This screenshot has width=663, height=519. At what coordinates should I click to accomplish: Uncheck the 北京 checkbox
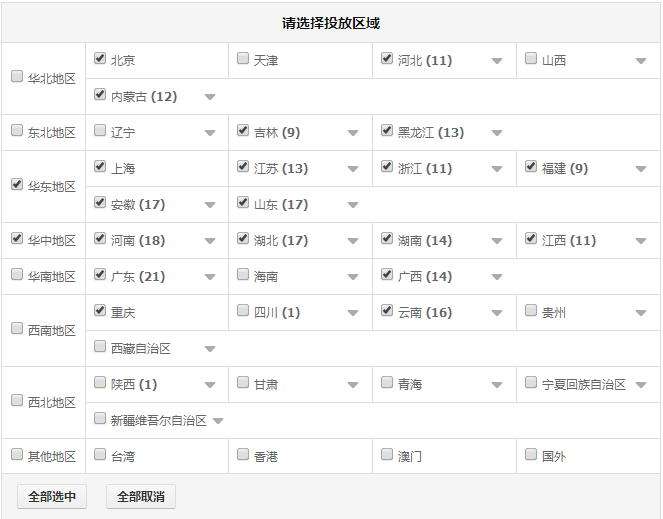click(100, 58)
